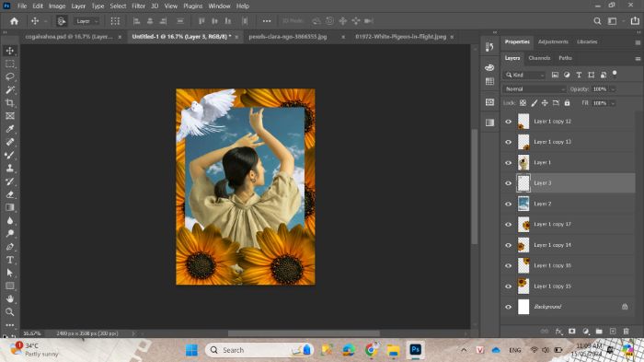Viewport: 644px width, 362px height.
Task: Open the Kind filter dropdown
Action: (x=525, y=75)
